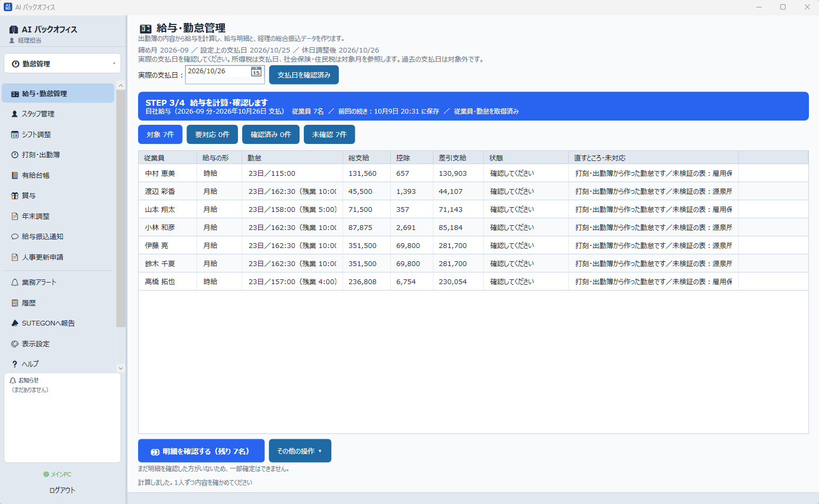This screenshot has width=819, height=504.
Task: Click the 年末調整 document icon
Action: pyautogui.click(x=15, y=216)
